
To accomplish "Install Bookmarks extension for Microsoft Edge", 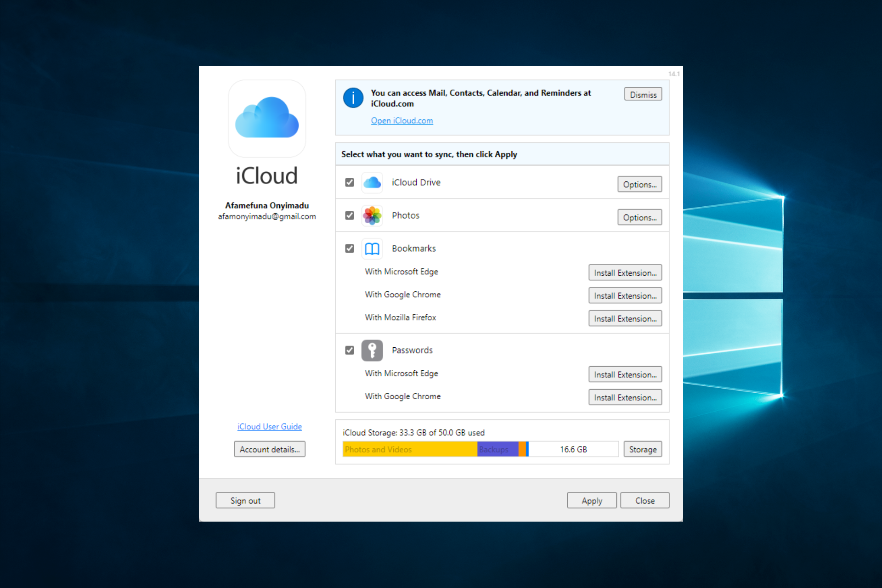I will (x=625, y=272).
